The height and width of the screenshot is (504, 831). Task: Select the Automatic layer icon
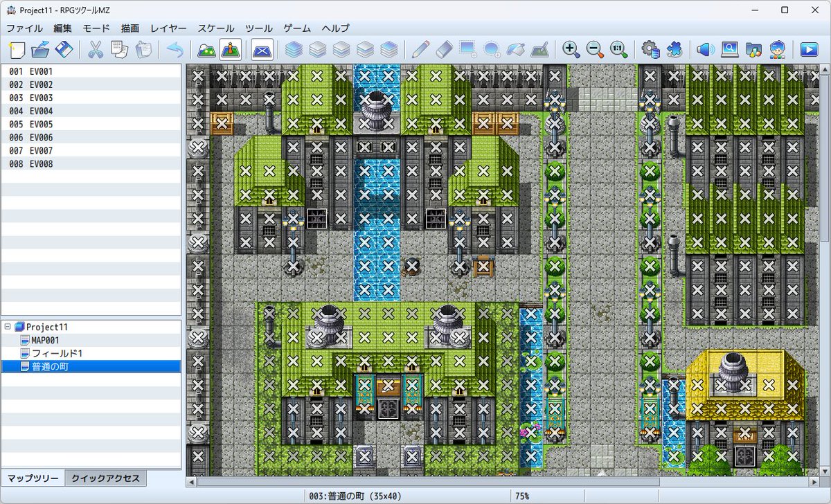294,49
